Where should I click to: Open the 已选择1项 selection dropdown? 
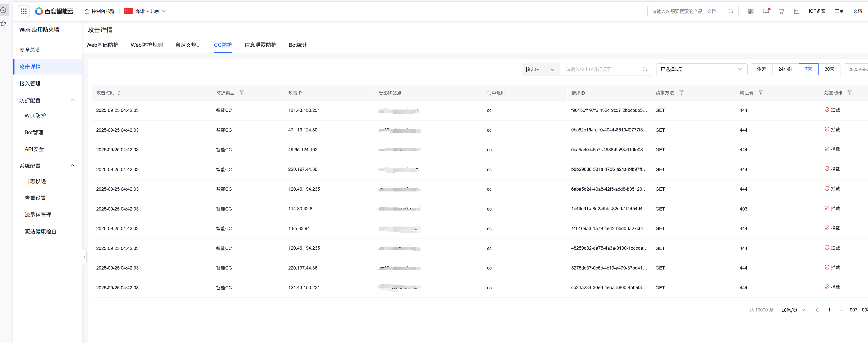coord(701,69)
